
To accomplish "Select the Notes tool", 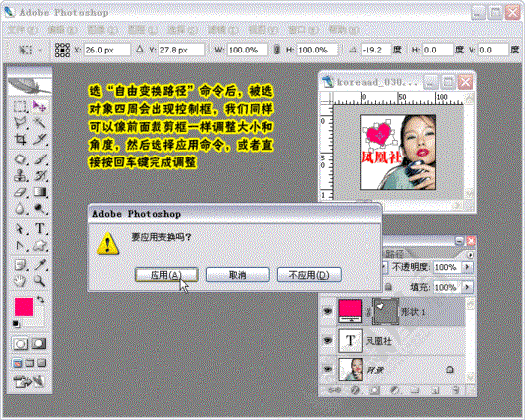I will [20, 265].
